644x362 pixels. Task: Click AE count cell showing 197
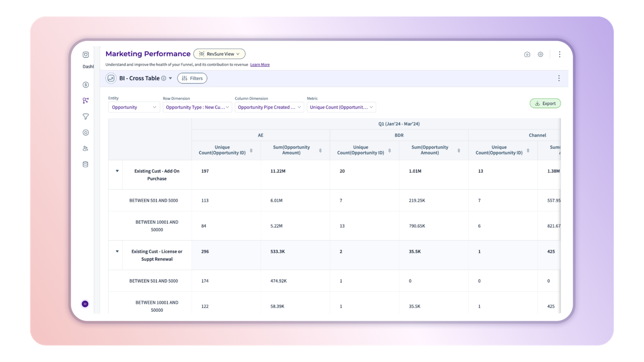(x=205, y=171)
